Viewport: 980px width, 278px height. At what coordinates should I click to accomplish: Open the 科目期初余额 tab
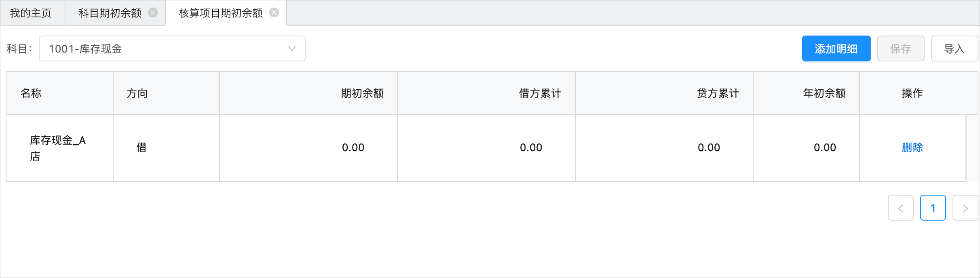[110, 13]
